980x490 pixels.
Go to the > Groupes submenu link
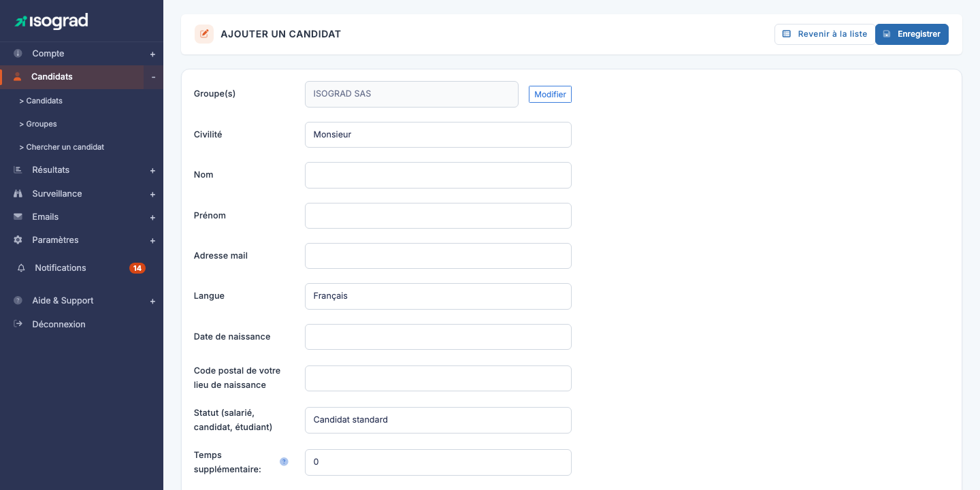pos(38,124)
